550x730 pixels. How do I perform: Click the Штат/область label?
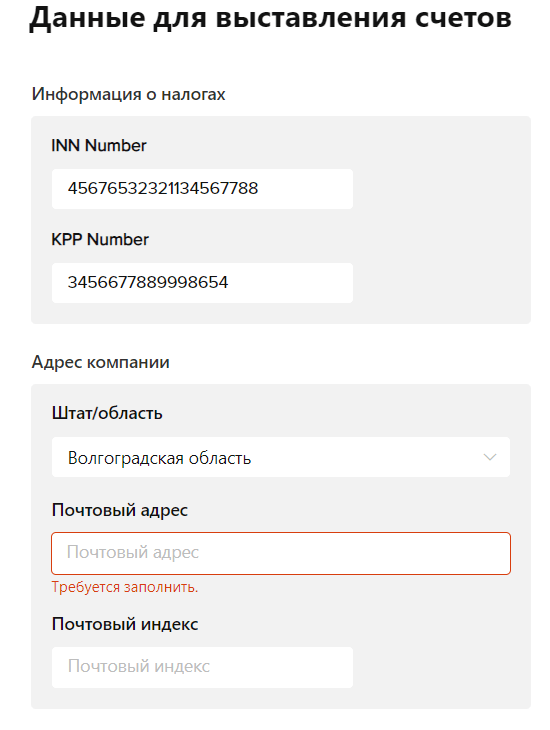click(x=107, y=413)
